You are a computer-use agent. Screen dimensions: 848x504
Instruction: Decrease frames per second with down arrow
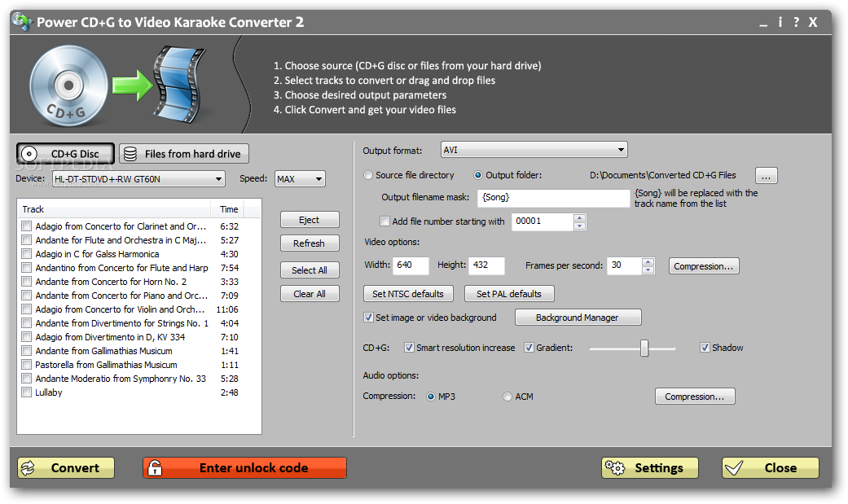[648, 270]
